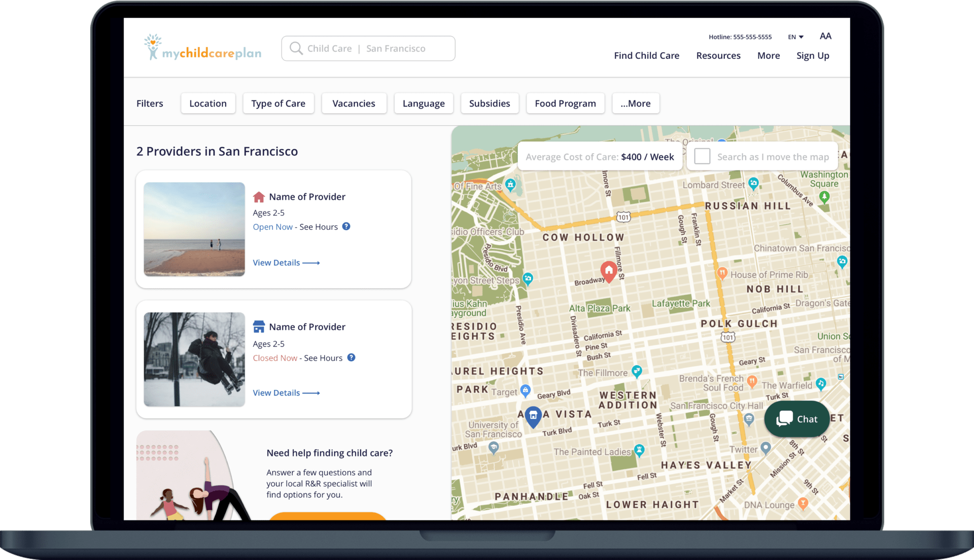974x560 pixels.
Task: Click the first provider listing thumbnail image
Action: 194,229
